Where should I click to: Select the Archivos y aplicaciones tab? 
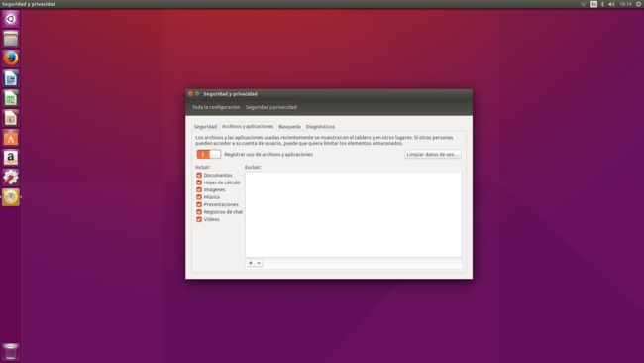pos(248,126)
